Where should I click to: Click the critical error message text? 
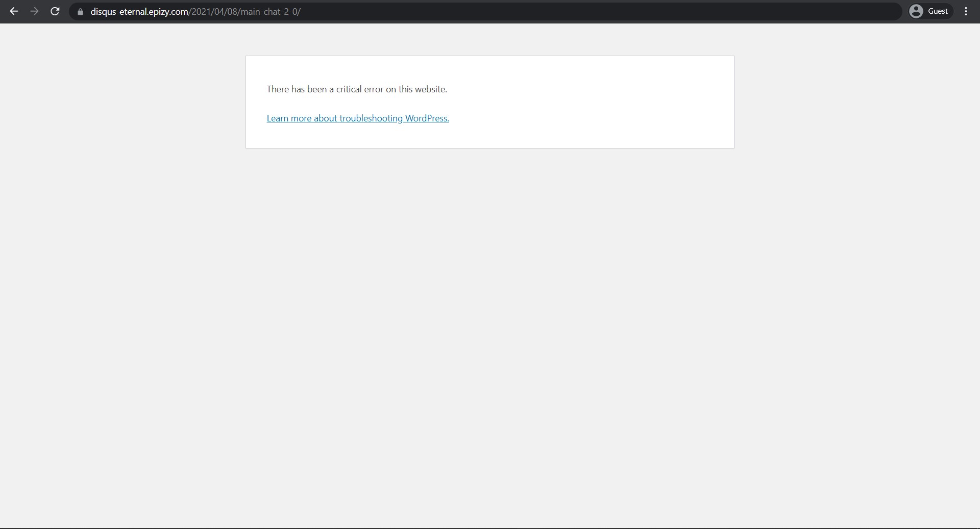click(x=356, y=89)
